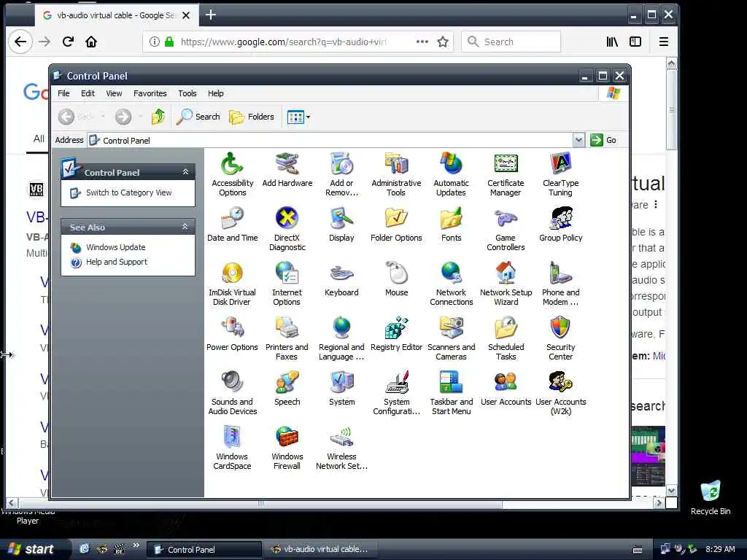Open Windows Update link
This screenshot has width=747, height=560.
click(115, 247)
